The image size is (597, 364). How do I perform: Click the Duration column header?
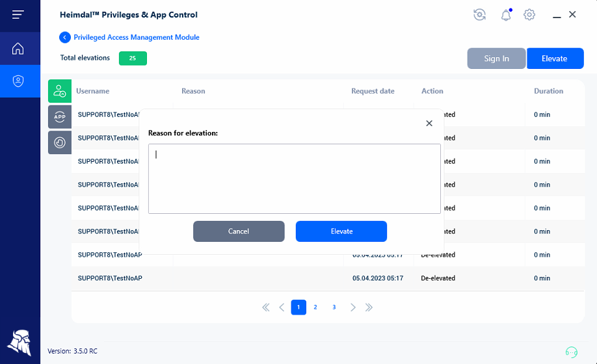click(x=548, y=91)
